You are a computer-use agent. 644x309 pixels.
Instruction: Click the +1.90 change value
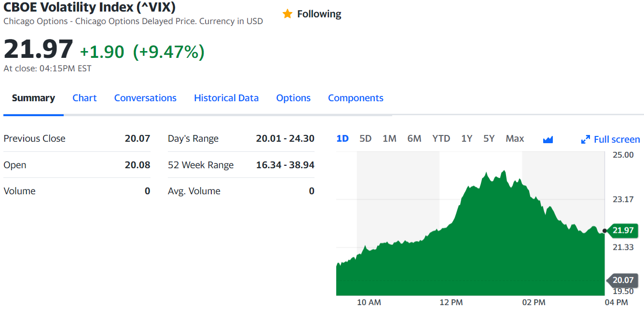(x=102, y=52)
